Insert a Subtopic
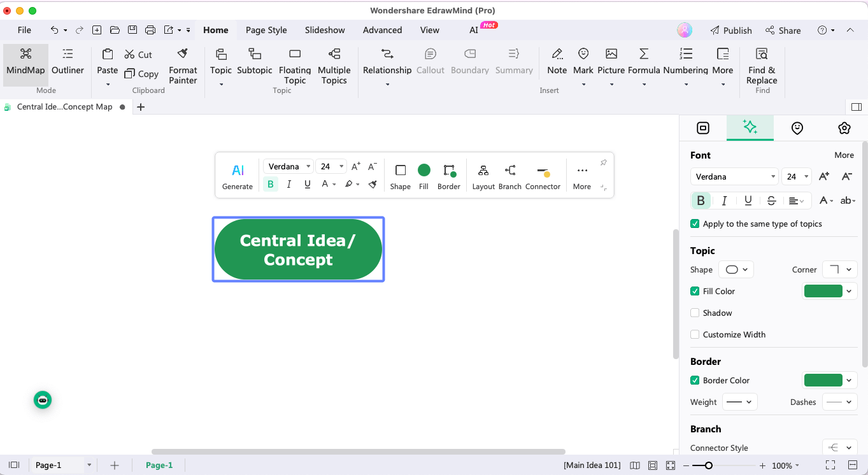This screenshot has width=868, height=475. tap(255, 62)
